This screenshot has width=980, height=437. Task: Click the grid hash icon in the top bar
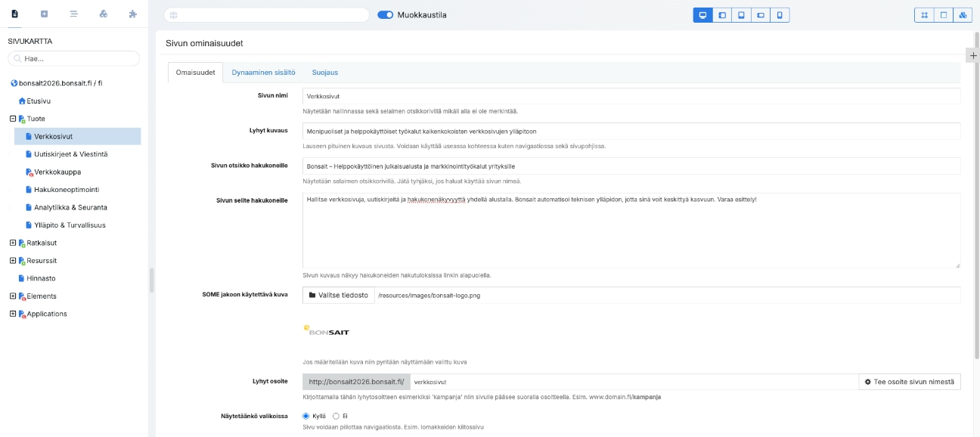(x=924, y=15)
